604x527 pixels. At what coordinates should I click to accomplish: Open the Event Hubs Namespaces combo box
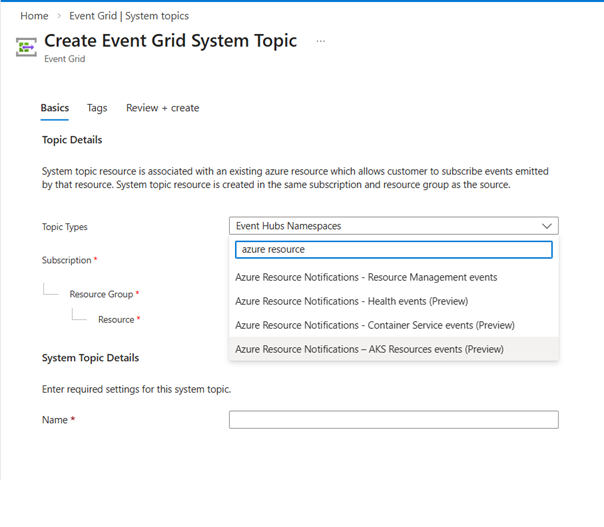pos(394,226)
